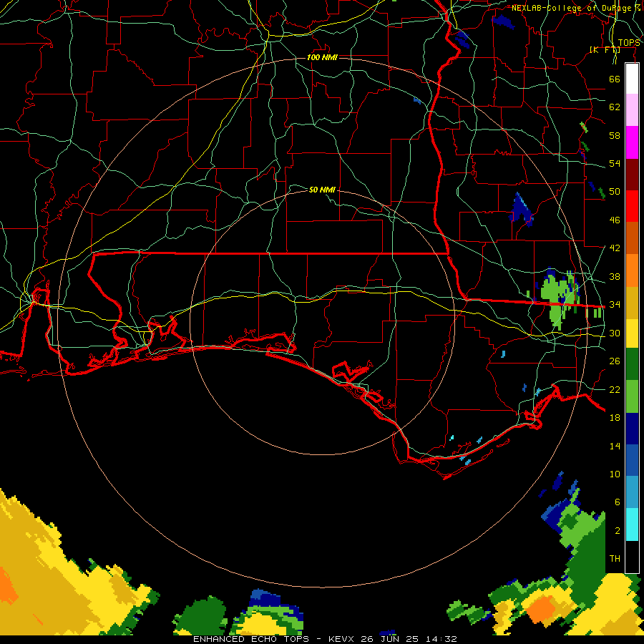Click the TOPS legend title
The width and height of the screenshot is (644, 644).
click(629, 43)
